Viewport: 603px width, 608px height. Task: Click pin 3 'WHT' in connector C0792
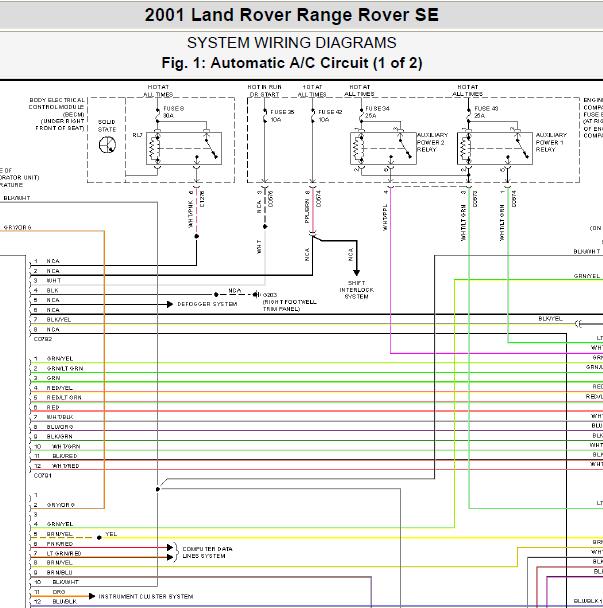tap(54, 280)
